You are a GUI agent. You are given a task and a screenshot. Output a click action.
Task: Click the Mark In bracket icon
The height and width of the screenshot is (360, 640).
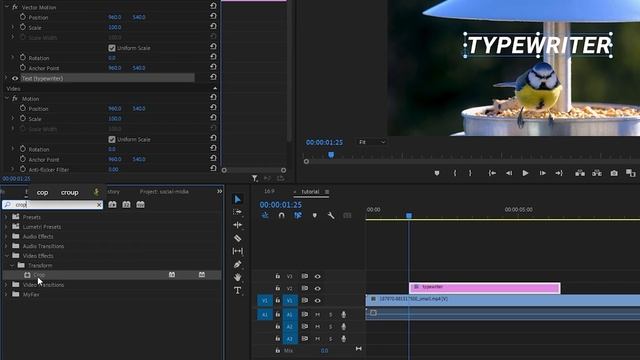tap(455, 173)
